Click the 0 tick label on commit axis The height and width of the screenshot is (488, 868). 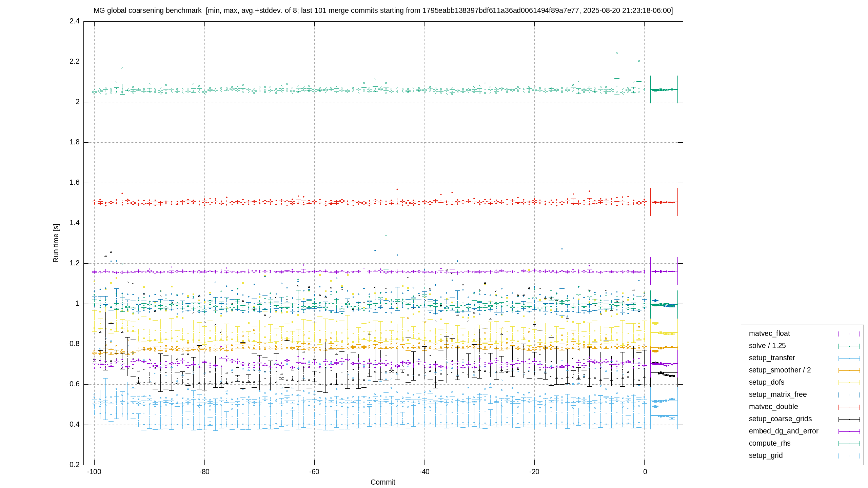tap(645, 472)
